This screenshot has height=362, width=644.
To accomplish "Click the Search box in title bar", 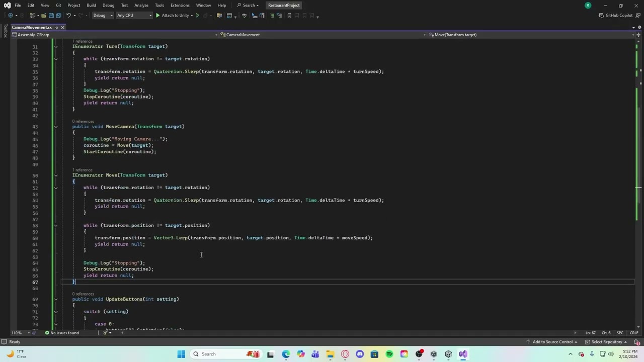I will click(x=248, y=5).
